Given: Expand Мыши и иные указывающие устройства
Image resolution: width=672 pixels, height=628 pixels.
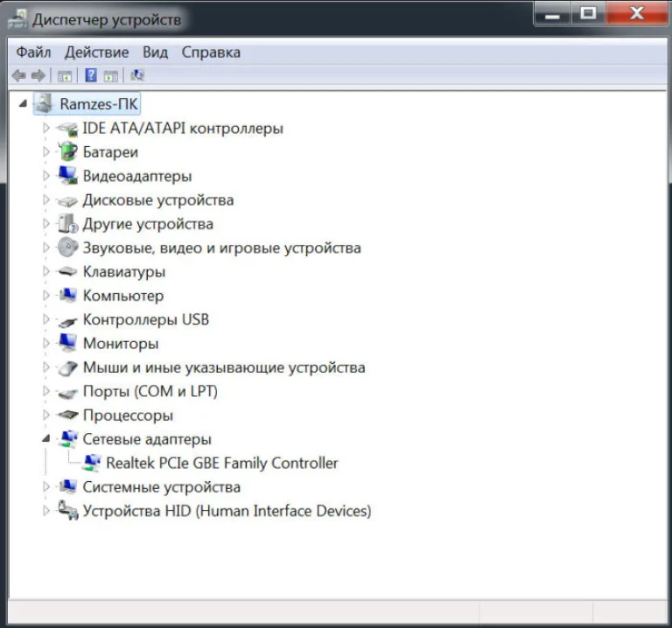Looking at the screenshot, I should click(45, 366).
